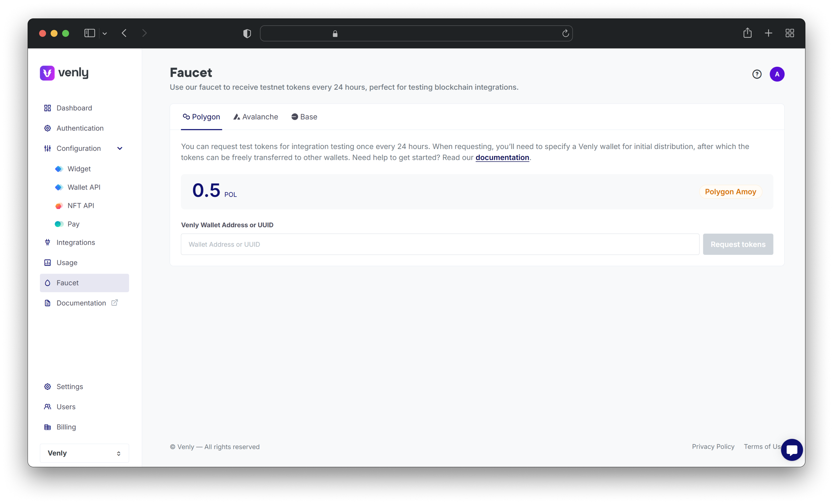Click the Configuration menu icon
Image resolution: width=833 pixels, height=504 pixels.
point(47,148)
